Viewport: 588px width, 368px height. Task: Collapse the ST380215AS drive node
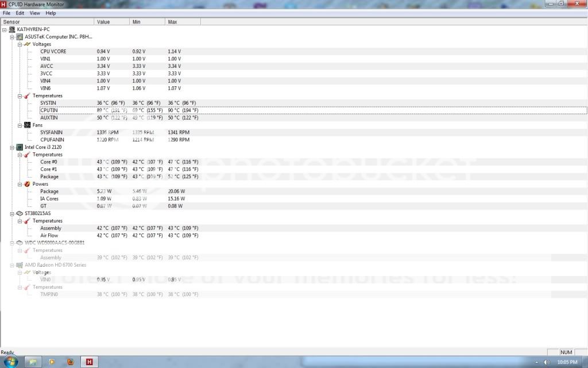tap(12, 214)
